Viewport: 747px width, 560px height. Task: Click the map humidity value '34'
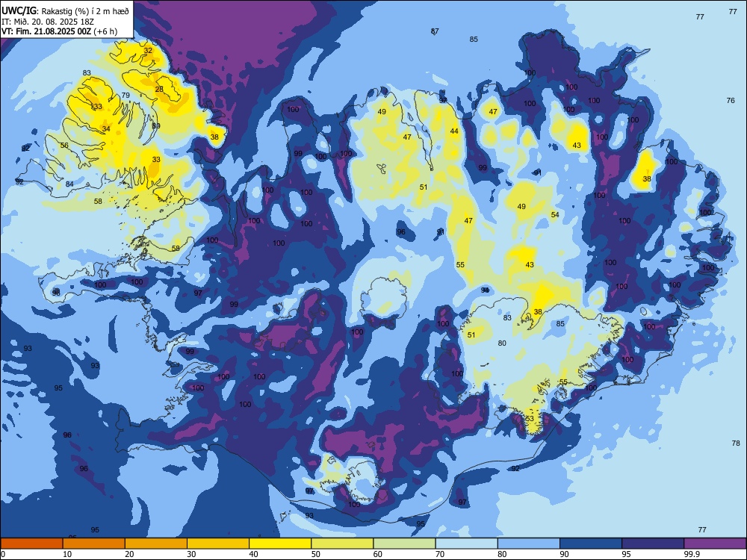[x=106, y=129]
